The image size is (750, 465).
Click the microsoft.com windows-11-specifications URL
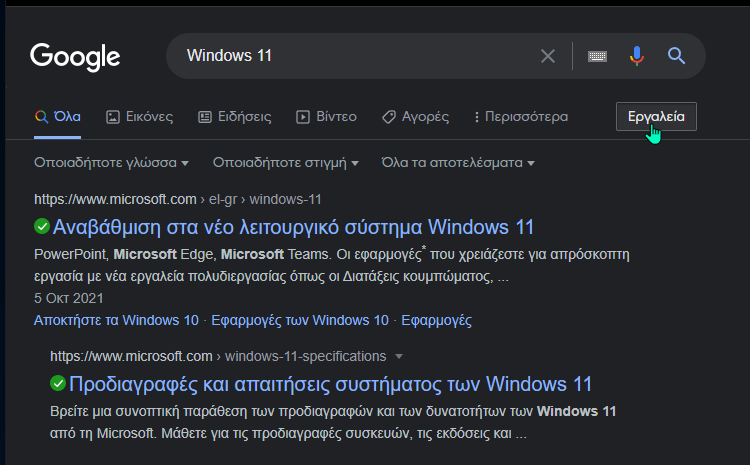click(x=218, y=356)
